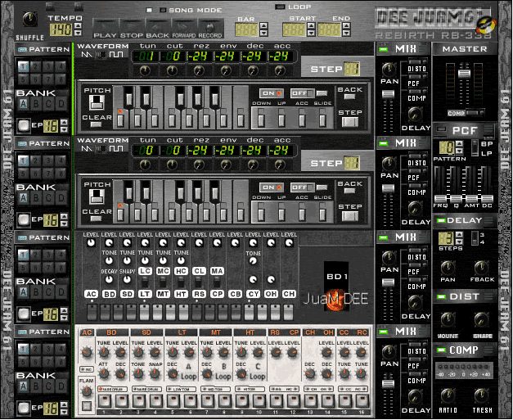Increase top synth EP length with up arrow
Image resolution: width=513 pixels, height=420 pixels.
(x=64, y=123)
